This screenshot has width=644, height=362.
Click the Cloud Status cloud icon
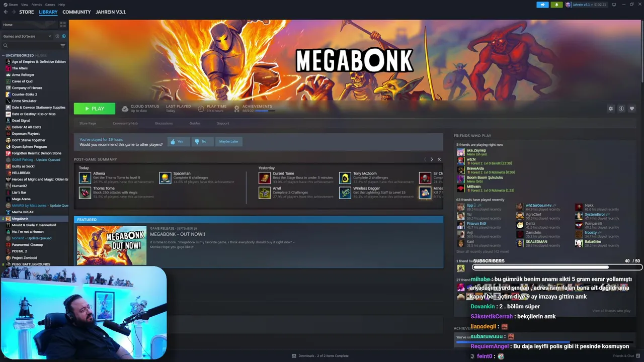click(x=125, y=109)
